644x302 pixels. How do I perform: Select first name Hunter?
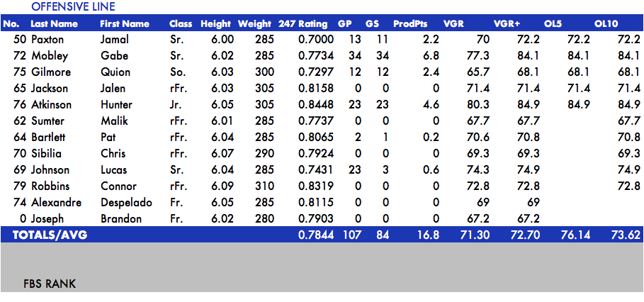[117, 105]
